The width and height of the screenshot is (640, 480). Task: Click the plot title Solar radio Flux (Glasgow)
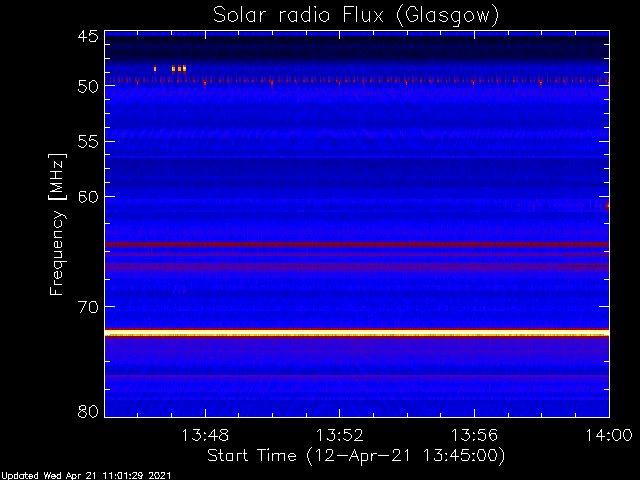(356, 16)
